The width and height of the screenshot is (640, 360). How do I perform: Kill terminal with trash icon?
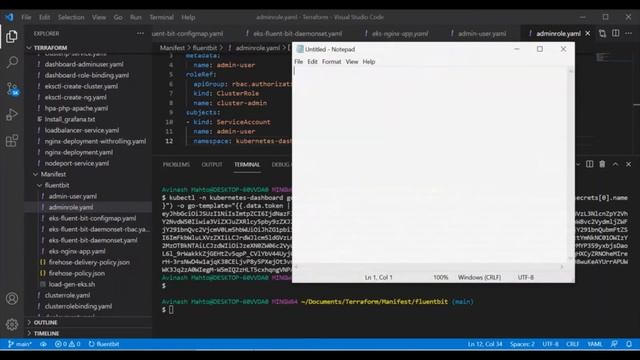(602, 164)
